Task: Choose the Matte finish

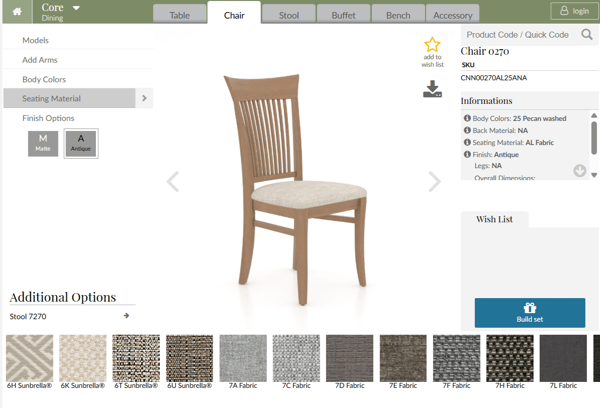Action: coord(43,144)
